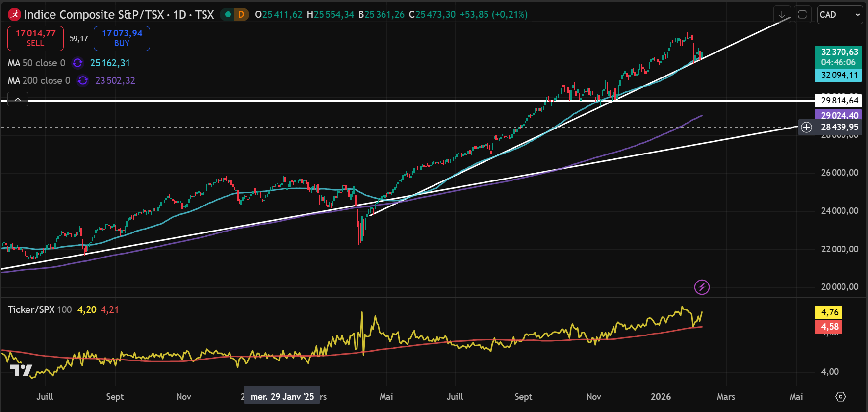
Task: Click the close value C25 473,30
Action: pos(432,15)
